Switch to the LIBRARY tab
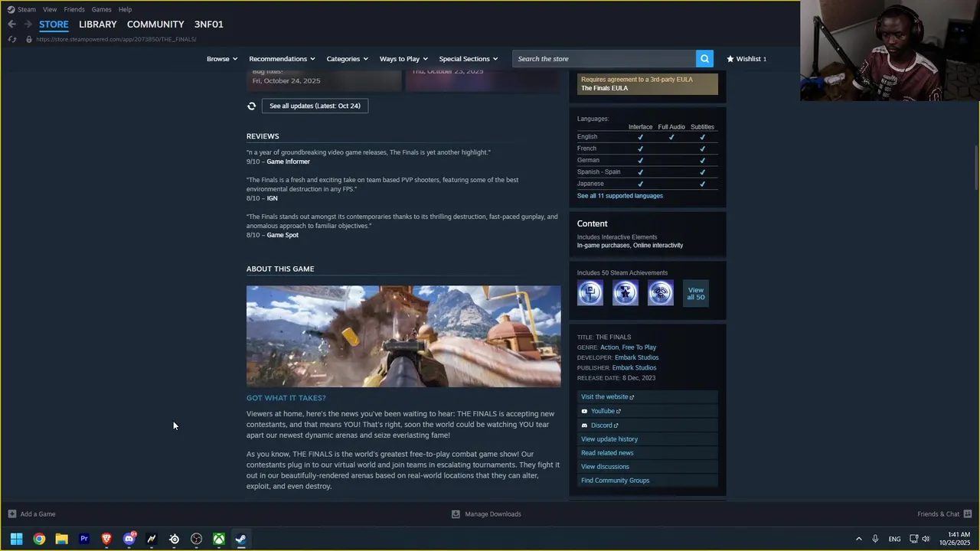Image resolution: width=980 pixels, height=551 pixels. pos(98,24)
